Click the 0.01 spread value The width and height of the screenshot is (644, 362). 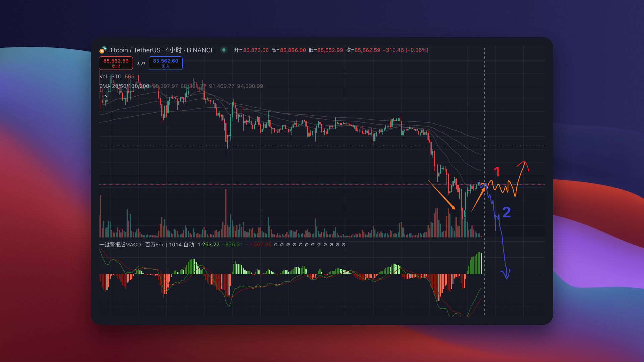[x=141, y=63]
